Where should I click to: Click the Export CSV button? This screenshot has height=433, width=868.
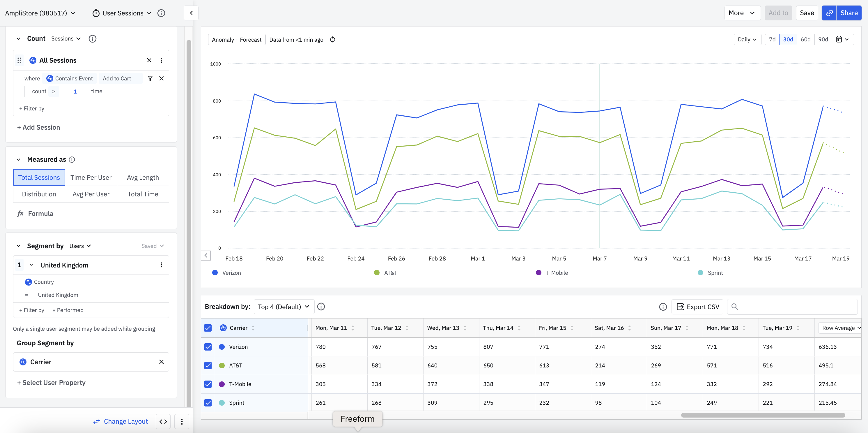(697, 307)
